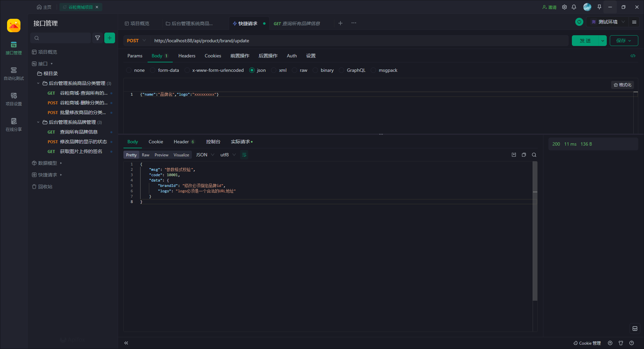This screenshot has height=349, width=644.
Task: Click the filter icon beside search box
Action: click(98, 38)
